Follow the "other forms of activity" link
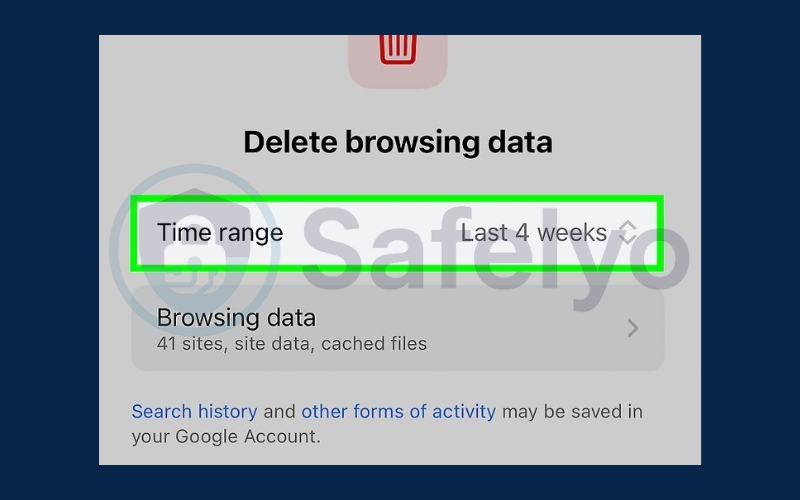This screenshot has width=800, height=500. click(398, 411)
